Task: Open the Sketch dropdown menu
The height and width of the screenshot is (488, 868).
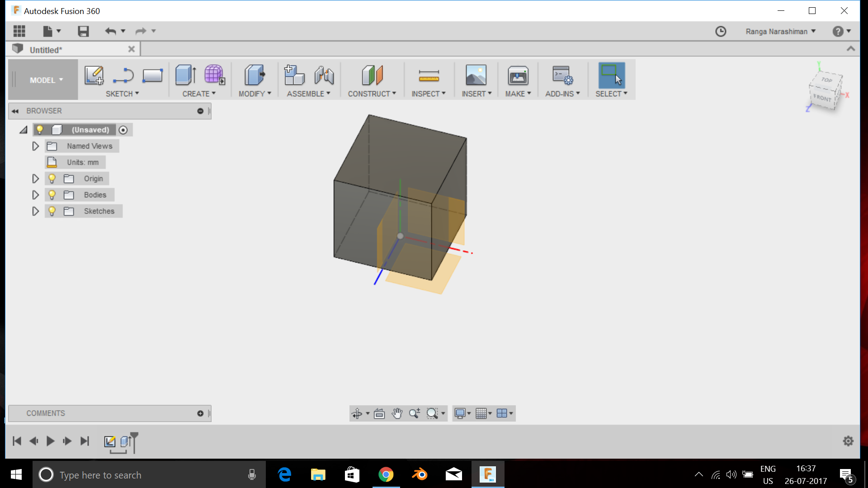Action: click(x=122, y=94)
